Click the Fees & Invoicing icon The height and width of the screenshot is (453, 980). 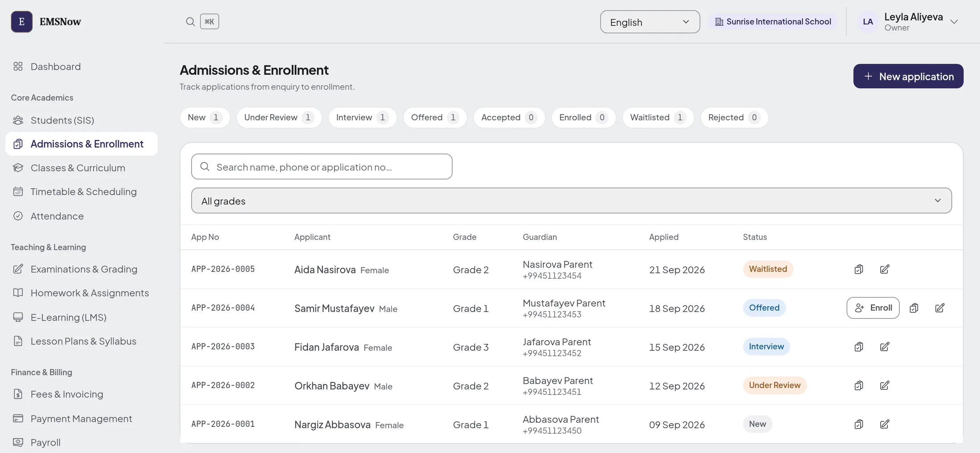click(x=18, y=394)
